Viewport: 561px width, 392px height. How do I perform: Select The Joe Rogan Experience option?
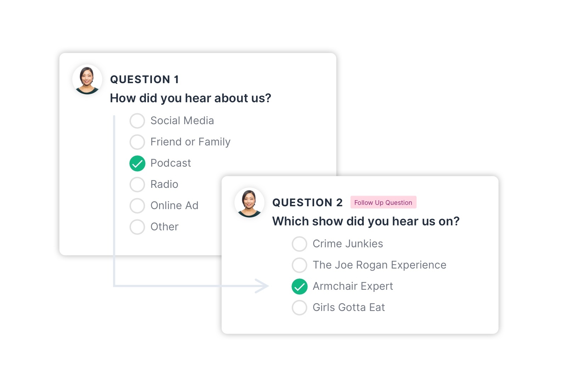click(x=299, y=265)
